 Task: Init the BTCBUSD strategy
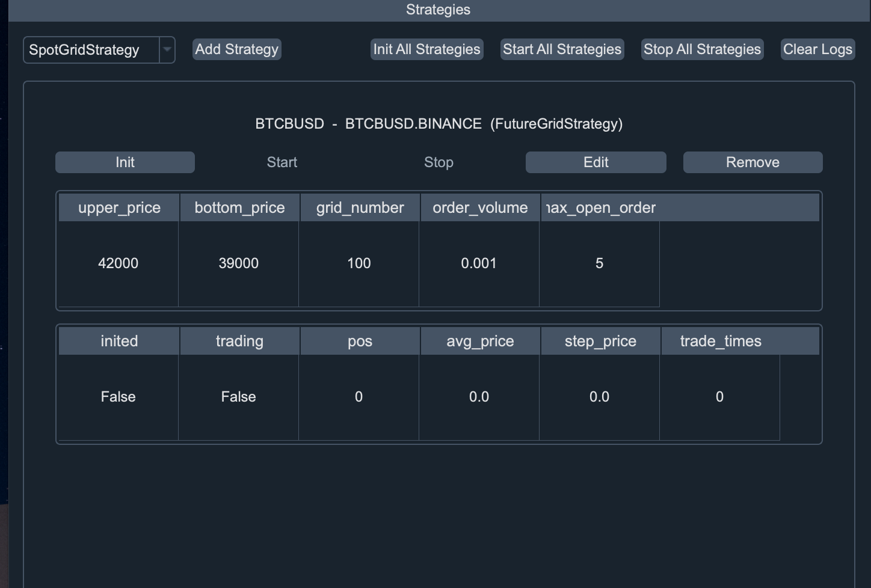pos(125,162)
